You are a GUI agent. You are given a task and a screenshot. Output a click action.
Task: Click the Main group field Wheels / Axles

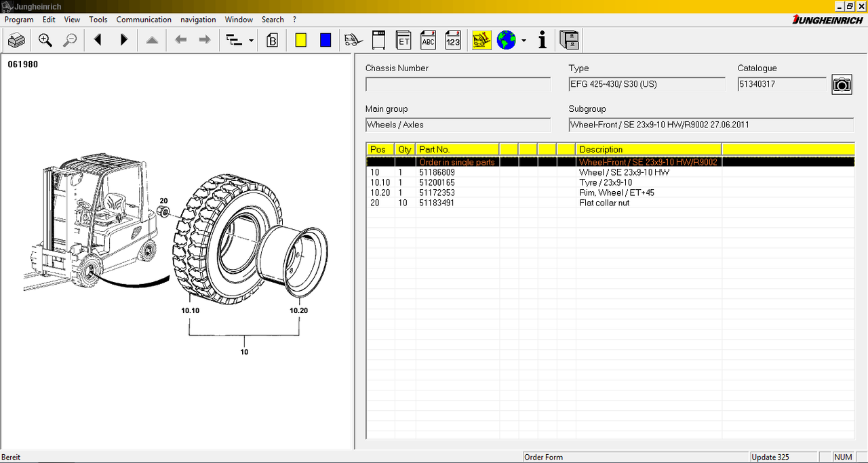(x=458, y=125)
